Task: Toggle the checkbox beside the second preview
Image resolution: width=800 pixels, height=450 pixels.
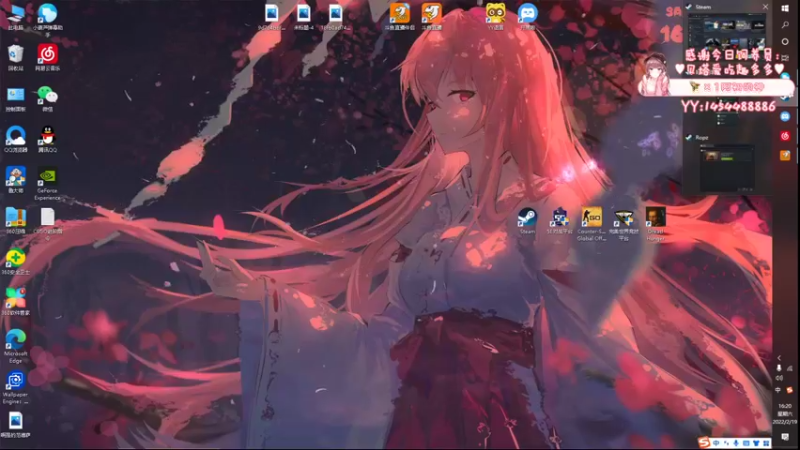Action: point(689,137)
